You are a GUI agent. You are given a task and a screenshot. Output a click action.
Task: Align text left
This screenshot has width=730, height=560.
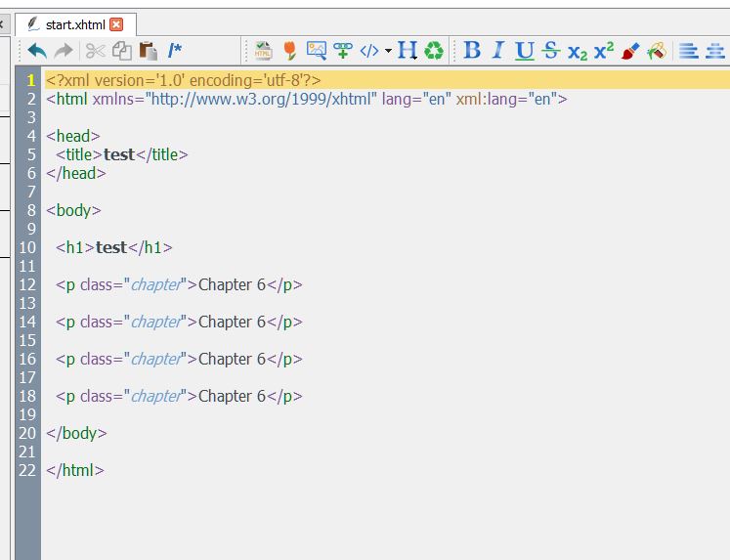(689, 50)
